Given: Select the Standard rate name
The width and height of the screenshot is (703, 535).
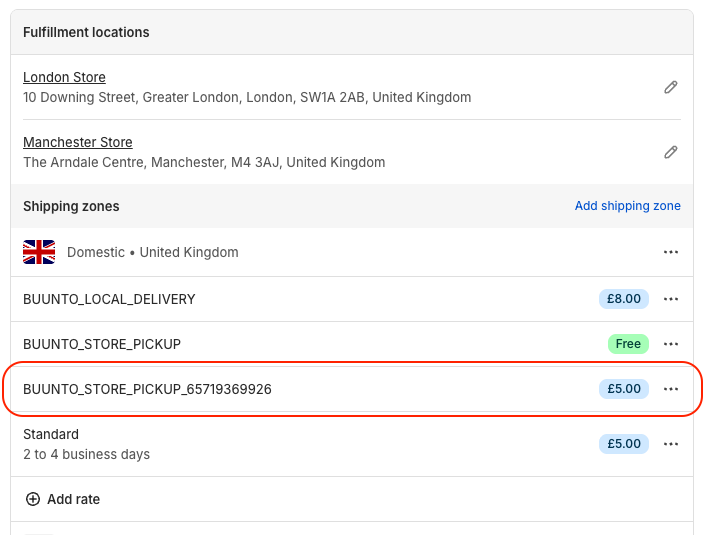Looking at the screenshot, I should click(51, 434).
